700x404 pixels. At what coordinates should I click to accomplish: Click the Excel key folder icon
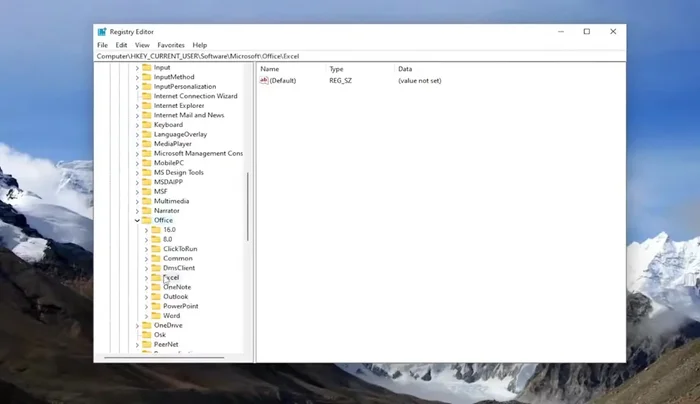tap(156, 278)
